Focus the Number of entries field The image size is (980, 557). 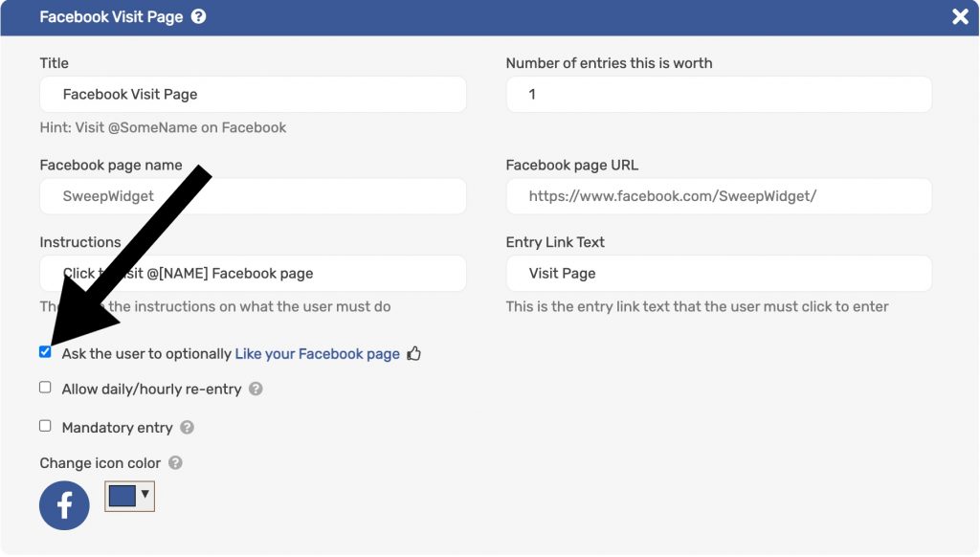719,95
